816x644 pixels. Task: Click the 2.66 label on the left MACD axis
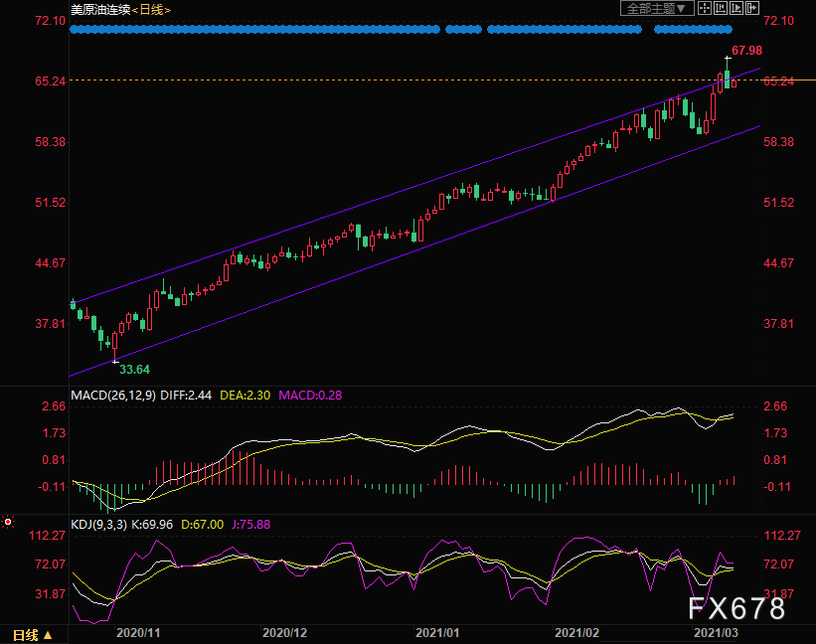point(54,406)
